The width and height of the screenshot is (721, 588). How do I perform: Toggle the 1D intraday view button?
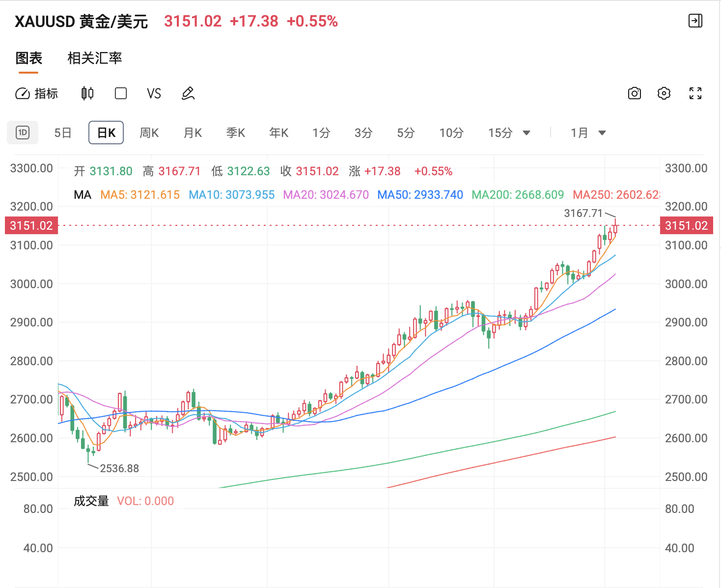pyautogui.click(x=23, y=133)
